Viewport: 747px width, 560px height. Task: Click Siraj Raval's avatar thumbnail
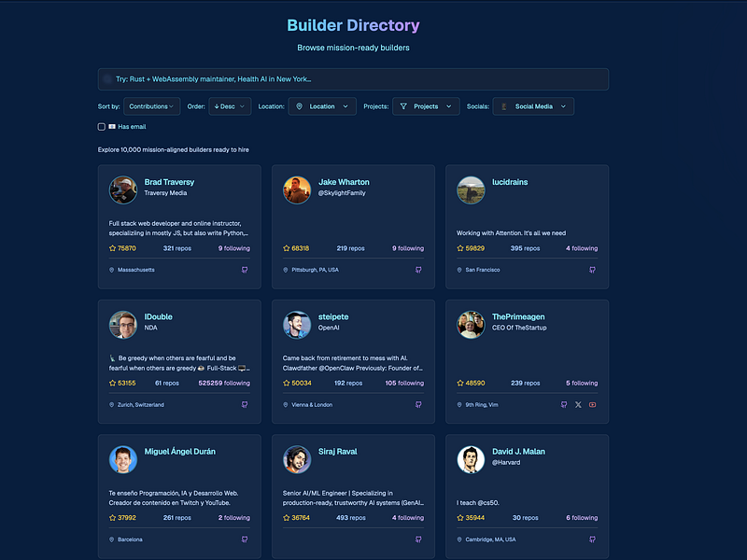[297, 459]
